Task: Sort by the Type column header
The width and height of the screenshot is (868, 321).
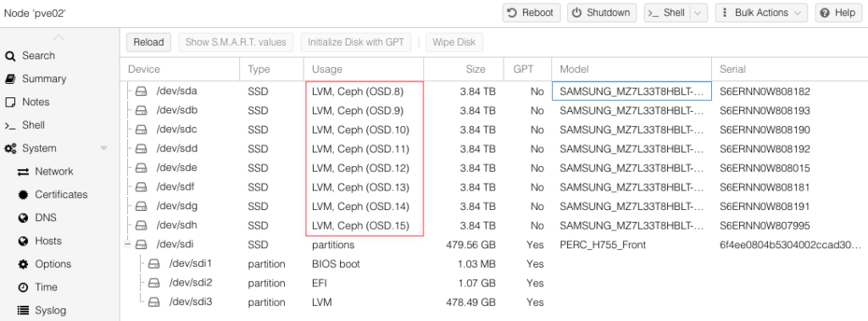Action: [272, 69]
